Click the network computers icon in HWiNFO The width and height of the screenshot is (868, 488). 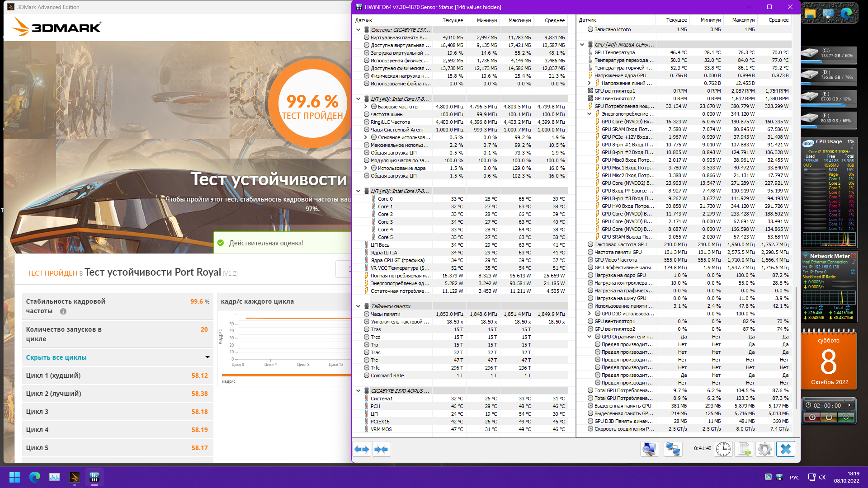click(x=673, y=449)
